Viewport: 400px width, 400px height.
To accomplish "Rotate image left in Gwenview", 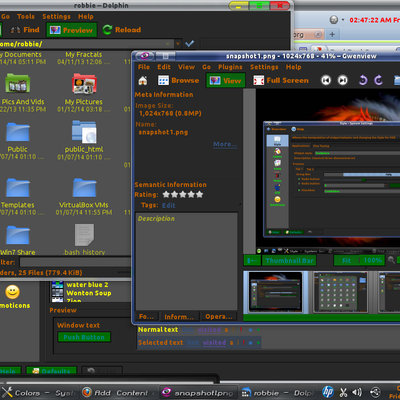I will 363,80.
